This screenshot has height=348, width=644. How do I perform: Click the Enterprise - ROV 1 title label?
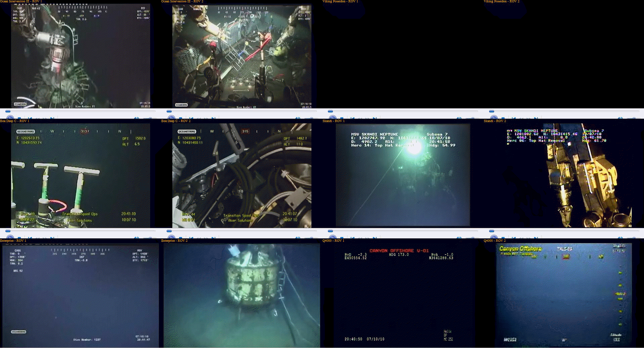13,241
